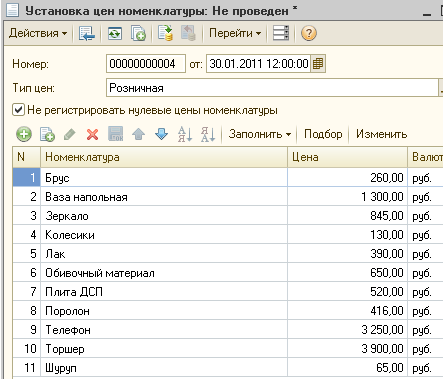The height and width of the screenshot is (379, 443).
Task: Add a new row with green plus
Action: 24,134
